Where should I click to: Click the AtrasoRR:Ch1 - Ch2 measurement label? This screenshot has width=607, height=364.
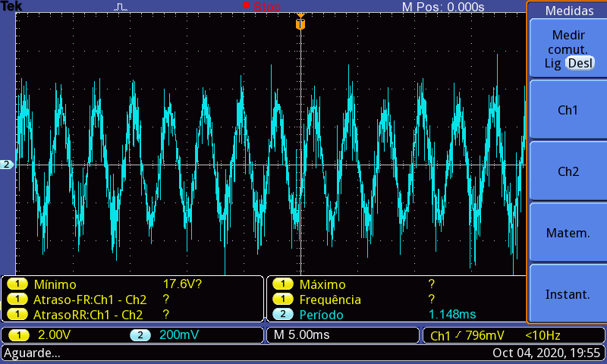tap(88, 315)
